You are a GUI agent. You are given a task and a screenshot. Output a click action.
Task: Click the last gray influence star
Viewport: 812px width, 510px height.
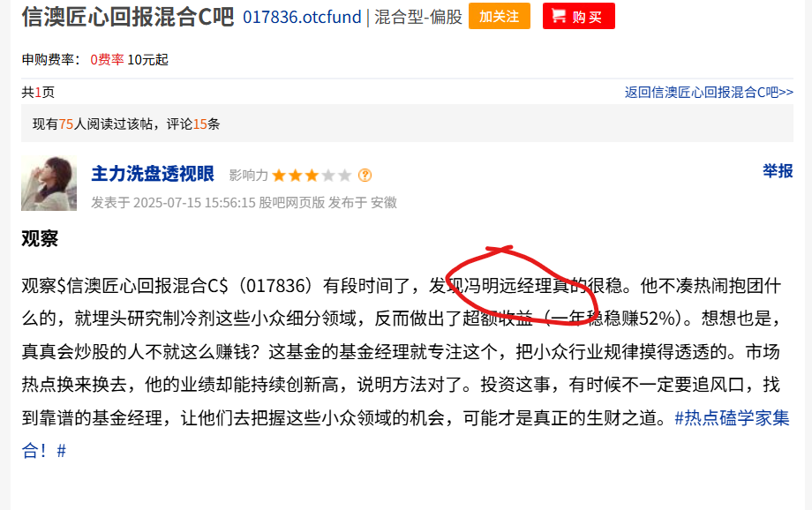pos(345,176)
